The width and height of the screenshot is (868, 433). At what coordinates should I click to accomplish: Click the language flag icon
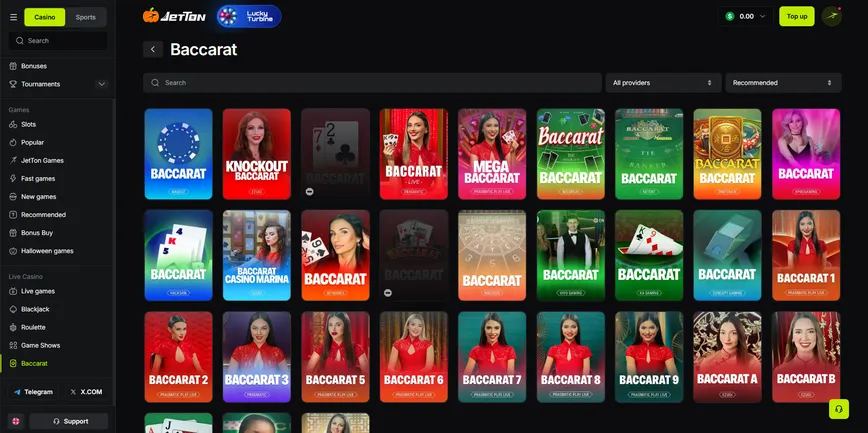pos(15,421)
